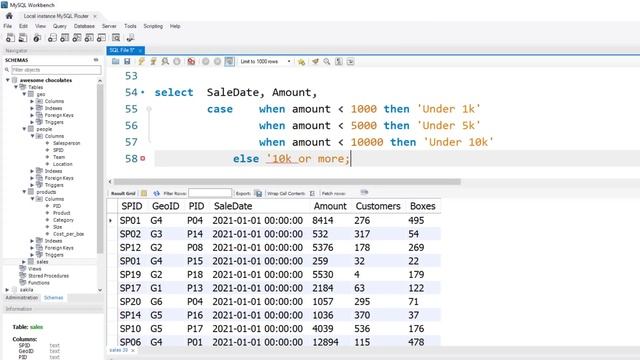
Task: Open the inspector for selected object
Action: tap(37, 38)
